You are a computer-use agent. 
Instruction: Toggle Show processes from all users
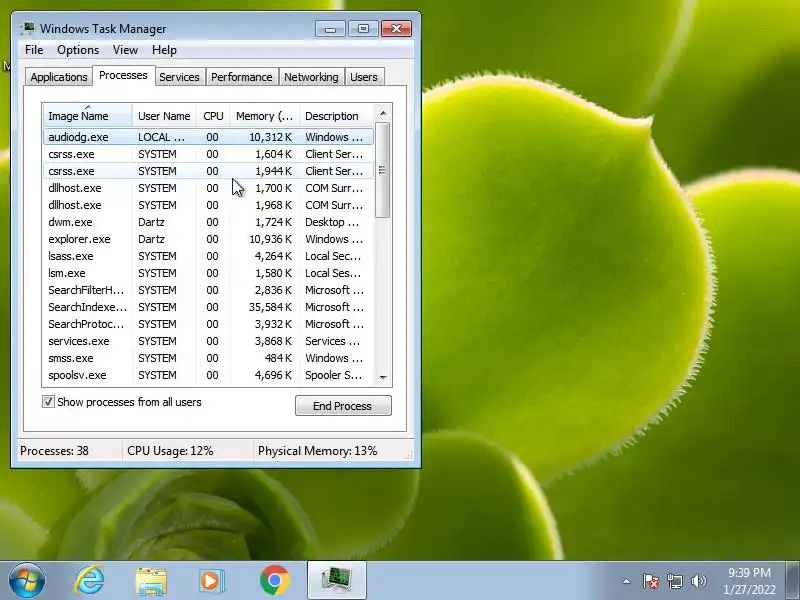pyautogui.click(x=48, y=402)
